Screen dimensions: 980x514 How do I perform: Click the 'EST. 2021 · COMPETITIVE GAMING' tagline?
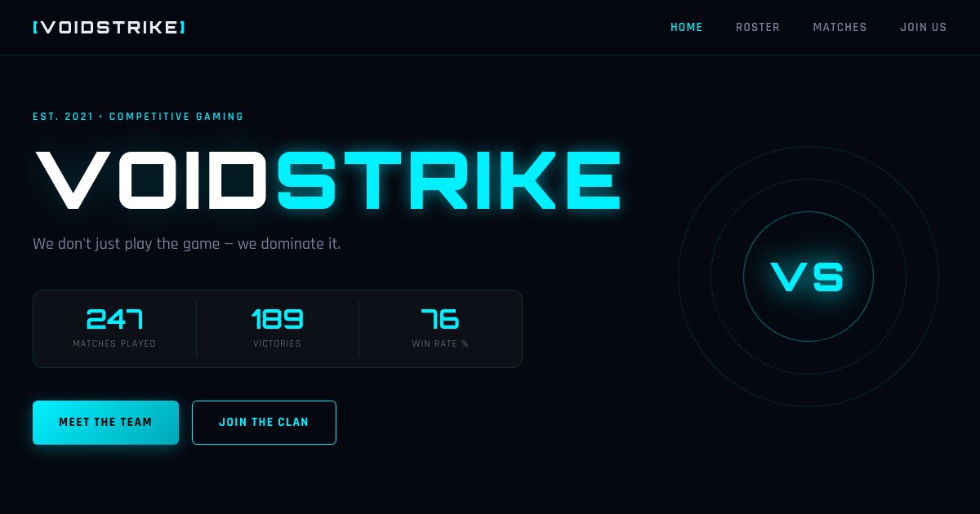pos(138,117)
